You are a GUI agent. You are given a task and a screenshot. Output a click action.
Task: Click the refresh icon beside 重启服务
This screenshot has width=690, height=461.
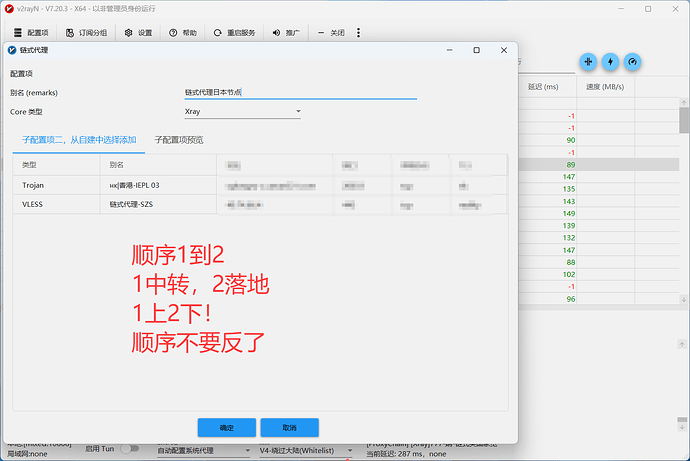point(217,33)
